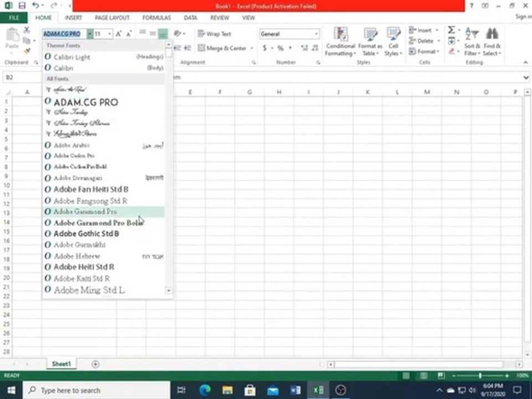Switch to the DATA tab

pos(190,18)
